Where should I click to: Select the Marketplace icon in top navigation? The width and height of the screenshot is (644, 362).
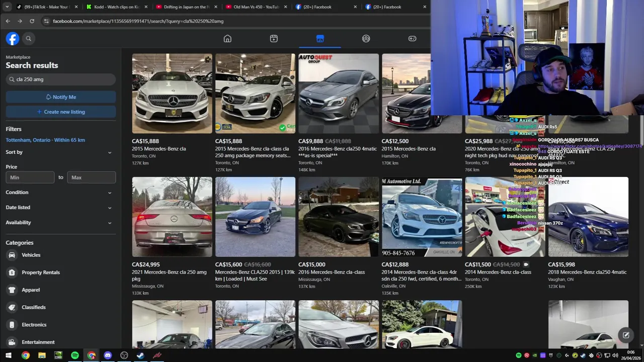tap(320, 39)
